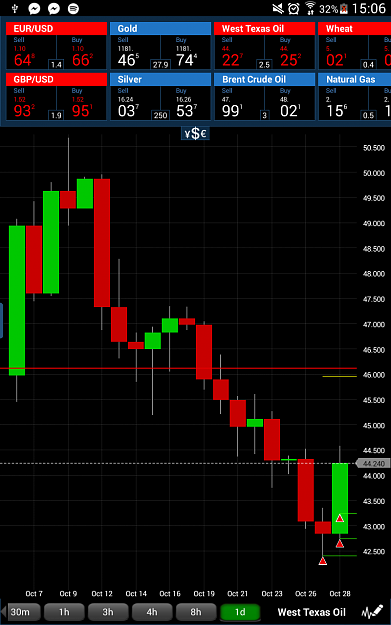This screenshot has height=625, width=391.
Task: Switch chart to 1h timeframe
Action: 64,612
